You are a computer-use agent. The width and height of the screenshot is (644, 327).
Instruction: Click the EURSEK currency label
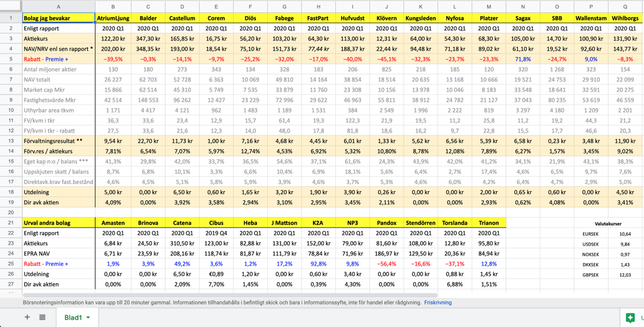[x=591, y=234]
